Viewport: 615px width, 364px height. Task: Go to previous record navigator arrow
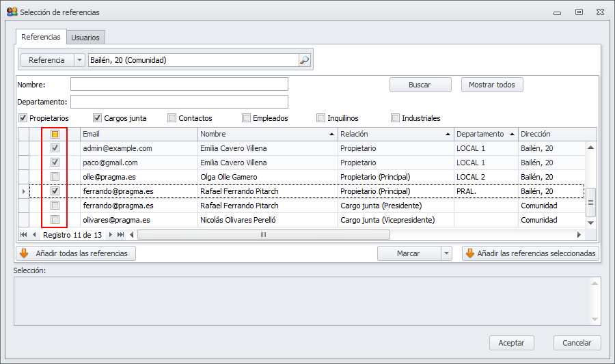(x=34, y=234)
